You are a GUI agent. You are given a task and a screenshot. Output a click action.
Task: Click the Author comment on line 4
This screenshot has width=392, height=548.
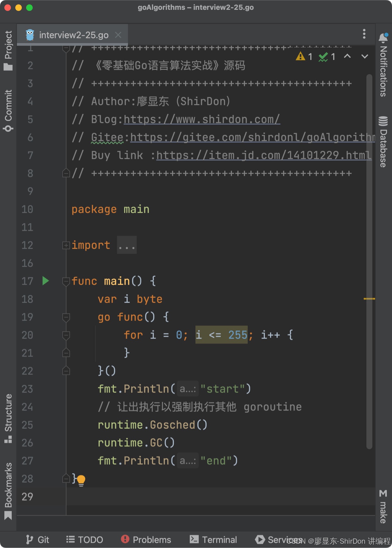tap(151, 101)
